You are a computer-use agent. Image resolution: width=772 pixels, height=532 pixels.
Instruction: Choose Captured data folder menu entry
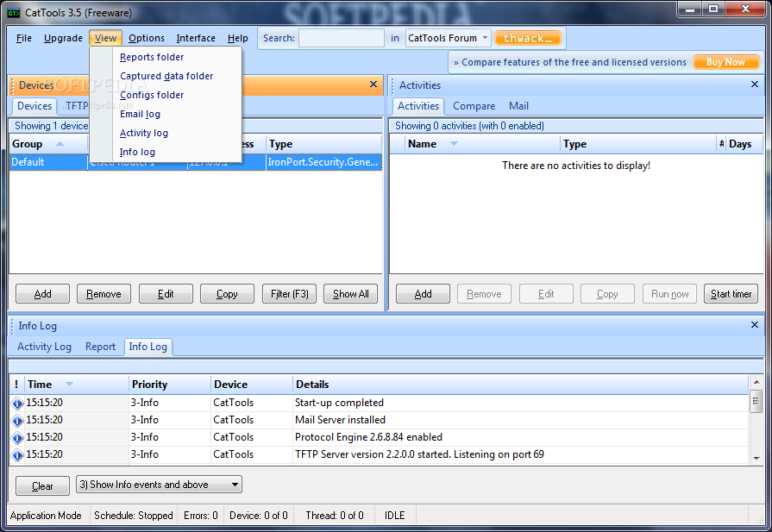[166, 76]
